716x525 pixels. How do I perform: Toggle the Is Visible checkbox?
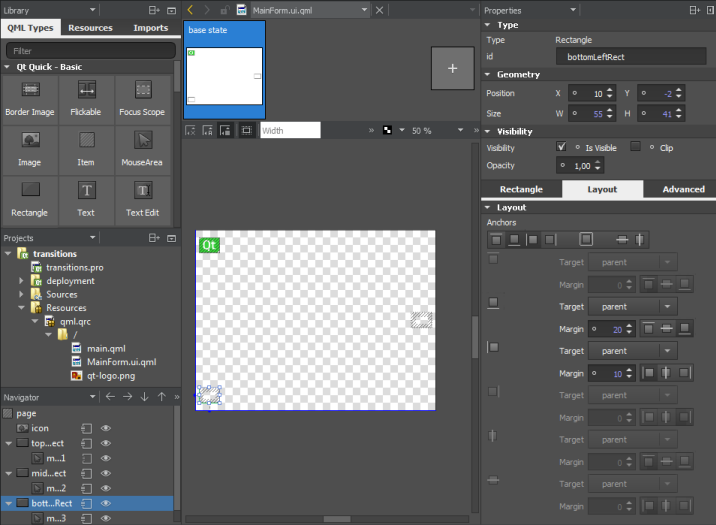pos(561,147)
